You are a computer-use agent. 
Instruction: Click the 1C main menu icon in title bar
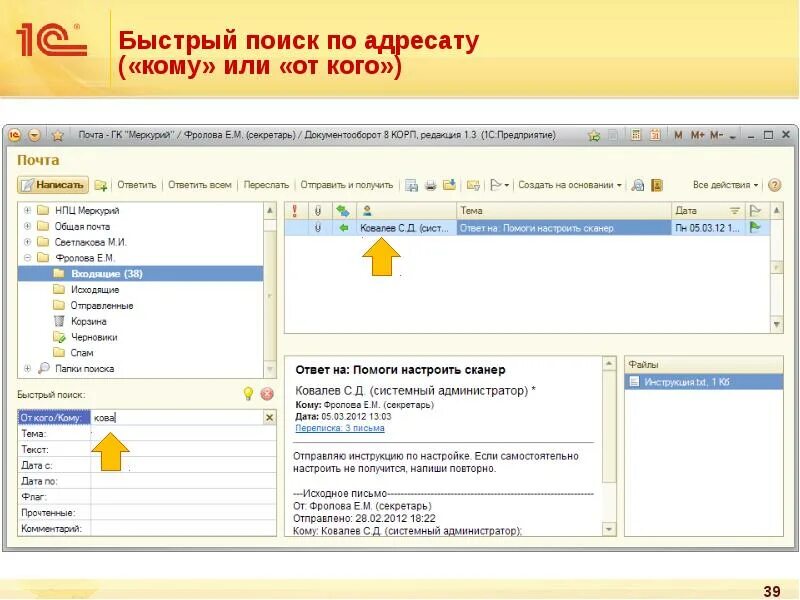14,135
